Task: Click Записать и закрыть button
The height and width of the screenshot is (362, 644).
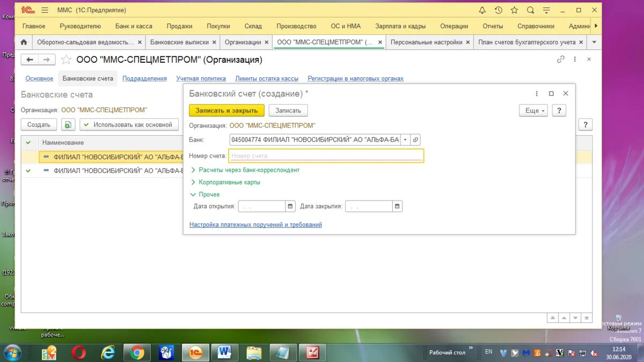Action: [x=226, y=110]
